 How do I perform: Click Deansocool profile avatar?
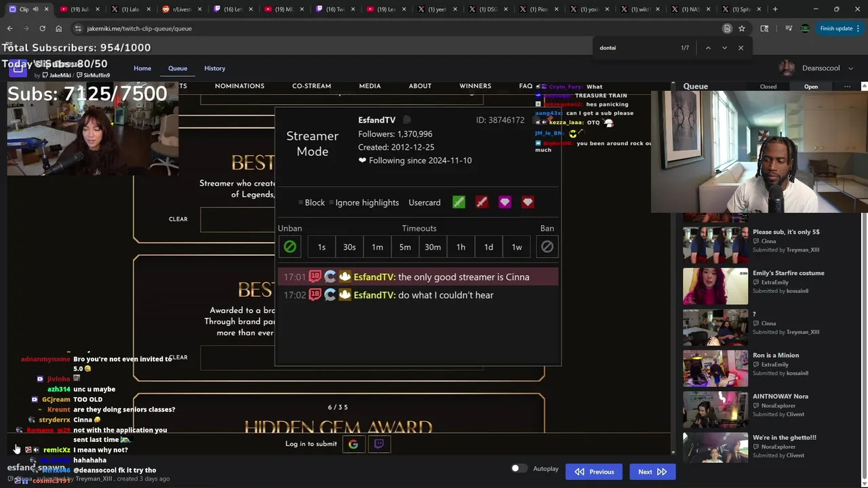[x=787, y=68]
